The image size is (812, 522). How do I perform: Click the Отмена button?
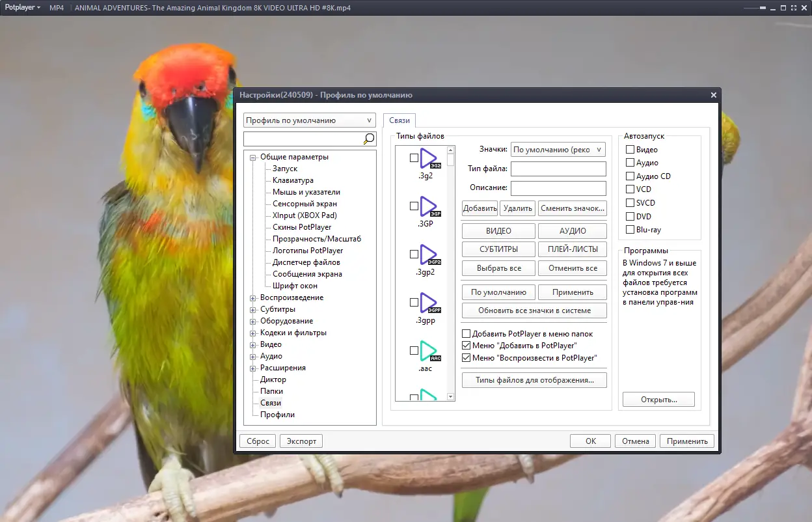click(635, 441)
